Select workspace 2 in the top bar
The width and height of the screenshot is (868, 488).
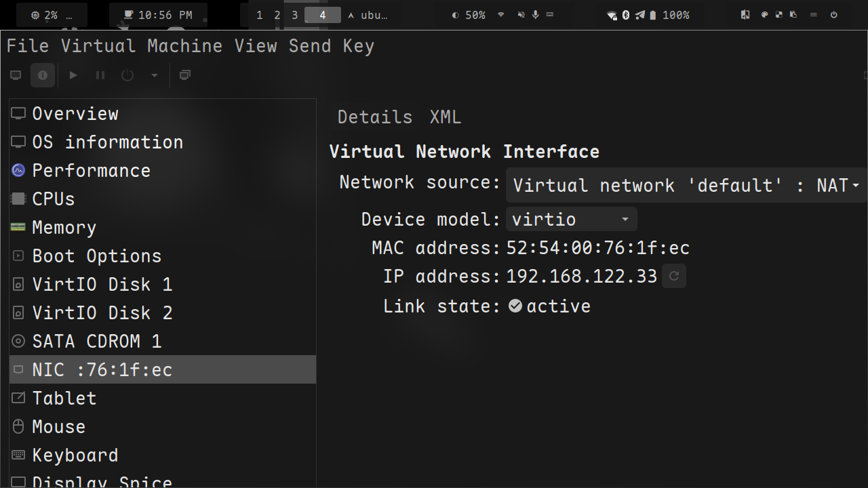click(277, 15)
